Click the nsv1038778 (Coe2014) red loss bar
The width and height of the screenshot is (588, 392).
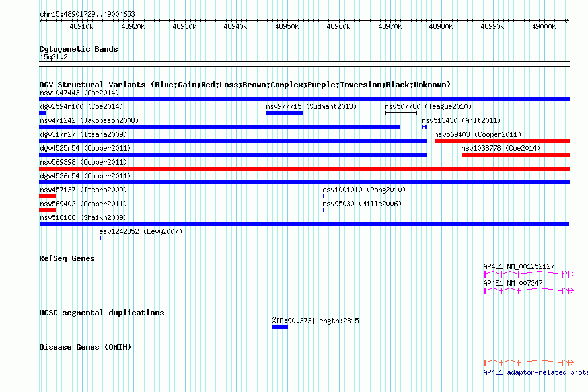[x=515, y=155]
